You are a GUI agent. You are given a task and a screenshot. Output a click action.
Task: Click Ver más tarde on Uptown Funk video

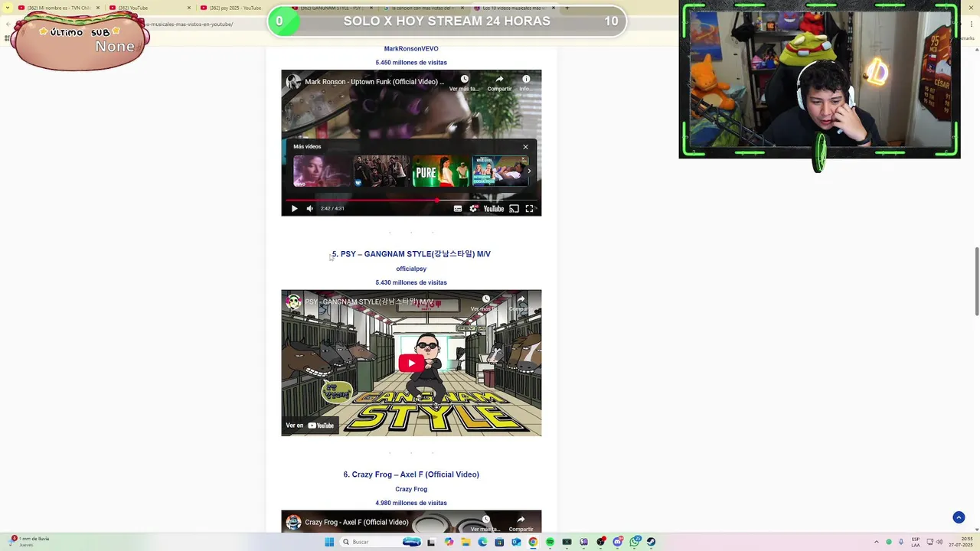(x=464, y=83)
